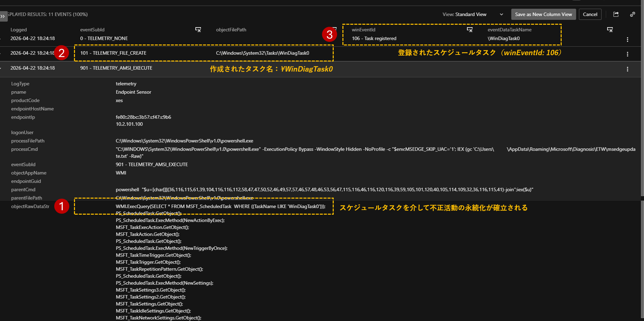Open more options for TELEMETRY_FILE_CREATE row
Screen dimensions: 644x321
627,54
